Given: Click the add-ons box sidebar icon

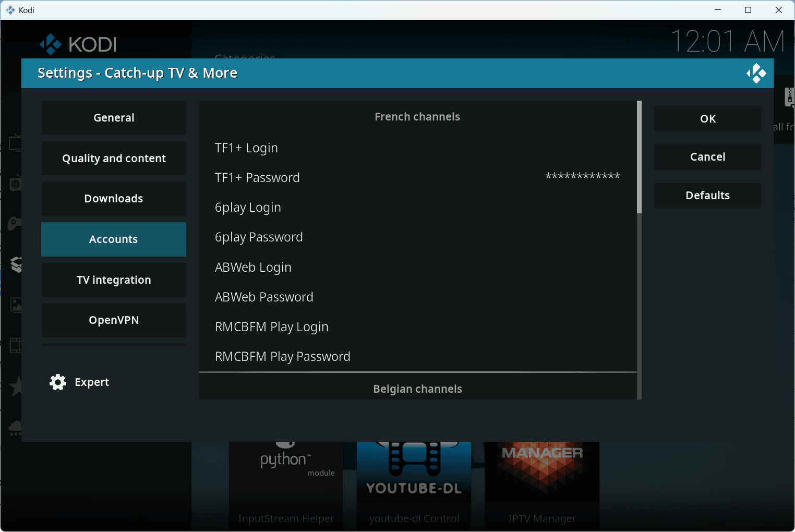Looking at the screenshot, I should pyautogui.click(x=16, y=264).
